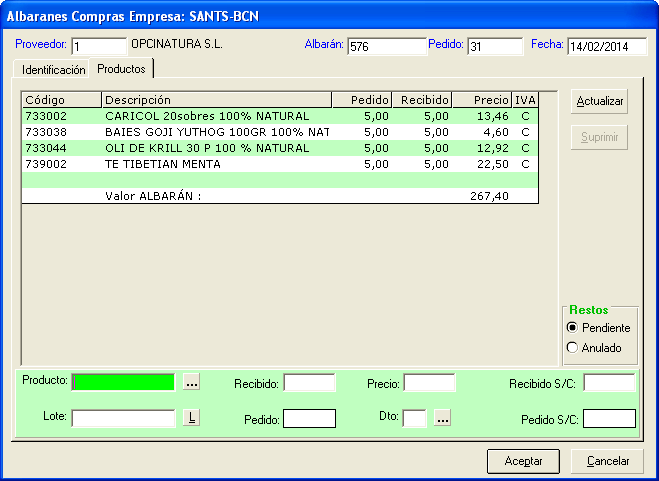This screenshot has width=659, height=481.
Task: Focus the Lote input field
Action: tap(123, 418)
